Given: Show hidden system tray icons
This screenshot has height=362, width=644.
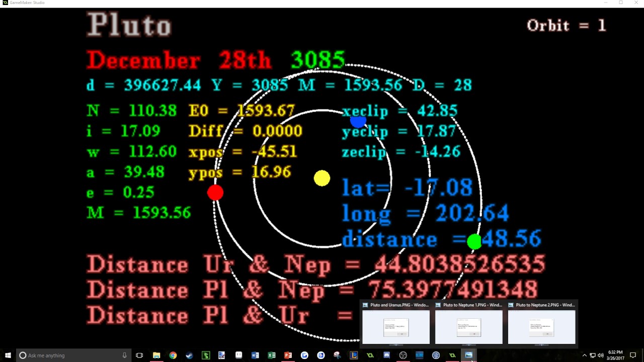Looking at the screenshot, I should pyautogui.click(x=584, y=355).
